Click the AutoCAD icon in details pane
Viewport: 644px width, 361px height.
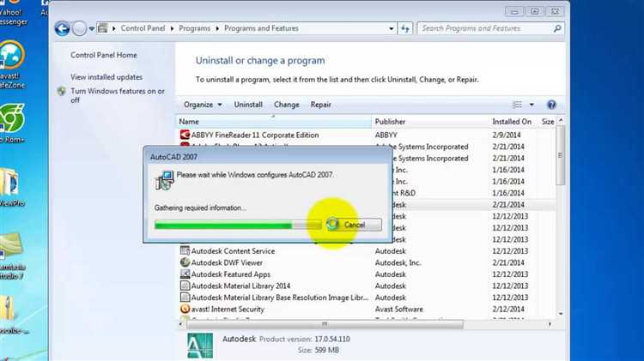point(200,346)
